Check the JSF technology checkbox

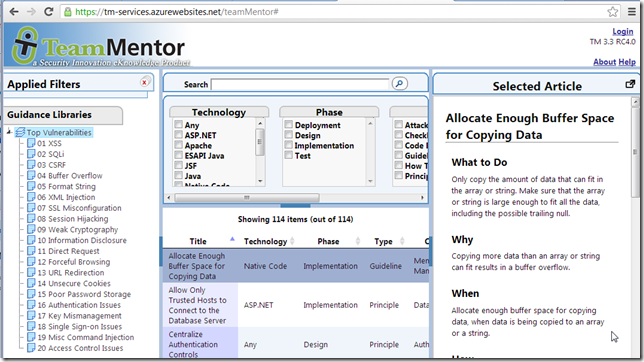pyautogui.click(x=178, y=165)
